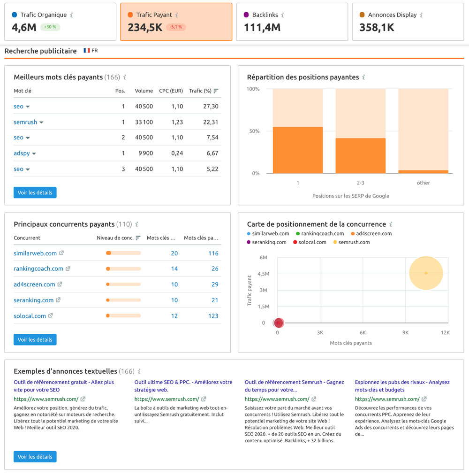Open rankingcoach.com competitor link
This screenshot has height=476, width=469.
[38, 269]
